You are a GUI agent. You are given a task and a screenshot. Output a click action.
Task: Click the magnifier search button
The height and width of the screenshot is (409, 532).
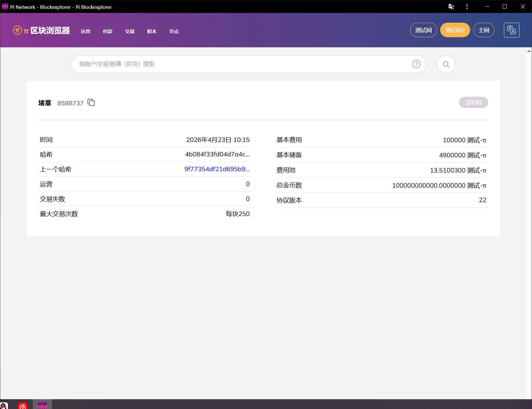click(x=446, y=64)
